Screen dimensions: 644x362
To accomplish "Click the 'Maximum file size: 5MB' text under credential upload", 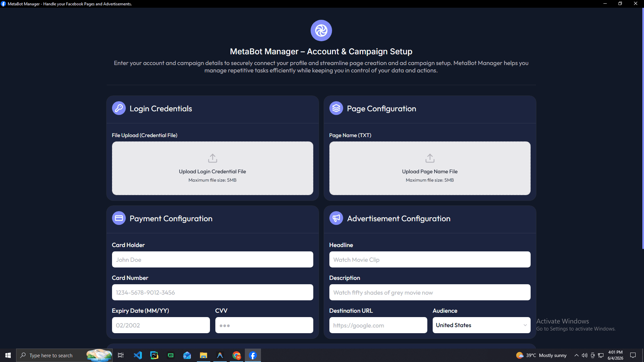I will tap(212, 180).
